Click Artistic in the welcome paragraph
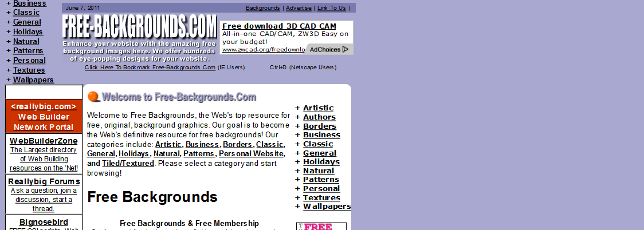This screenshot has width=644, height=230. click(168, 144)
